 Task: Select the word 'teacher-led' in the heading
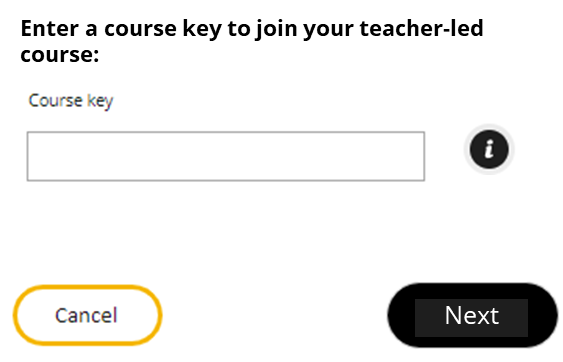tap(421, 28)
